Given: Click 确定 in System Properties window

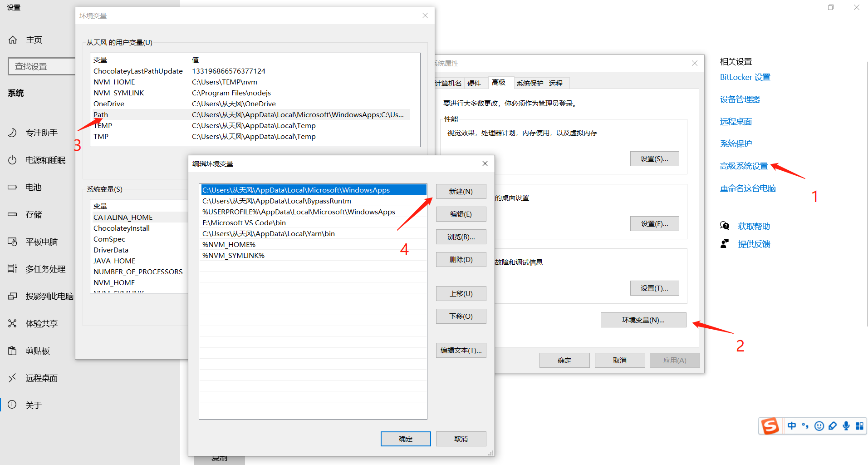Looking at the screenshot, I should tap(564, 361).
